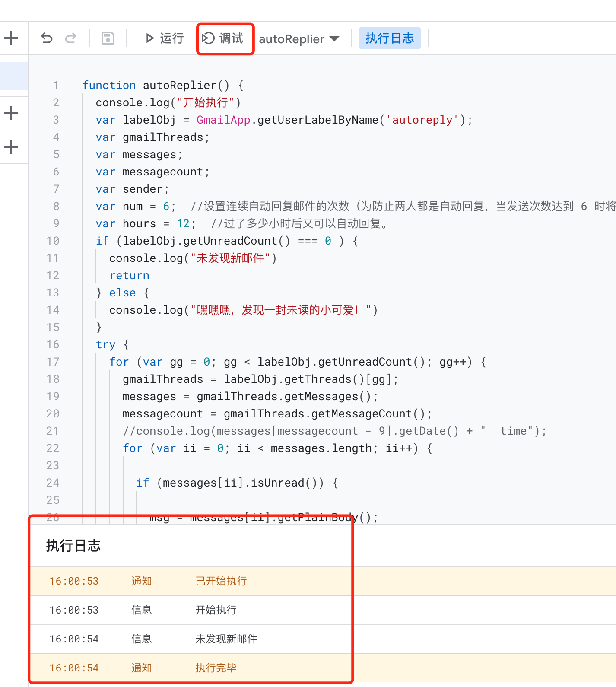
Task: Click line number 10 in gutter
Action: (x=53, y=241)
